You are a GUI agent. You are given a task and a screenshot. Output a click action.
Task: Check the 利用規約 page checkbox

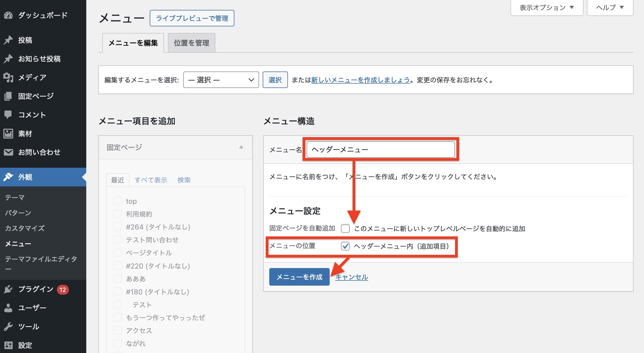tap(117, 214)
